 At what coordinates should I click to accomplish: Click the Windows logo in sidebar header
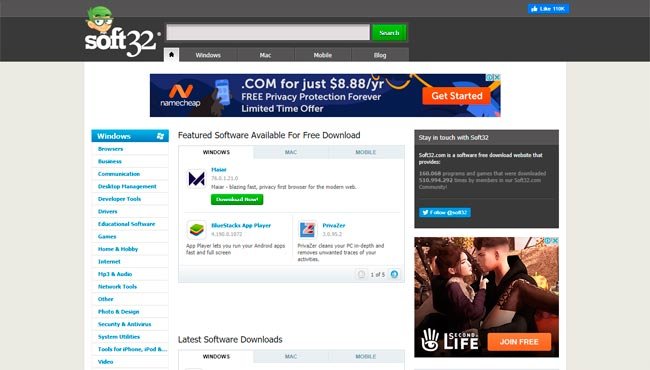(x=160, y=136)
